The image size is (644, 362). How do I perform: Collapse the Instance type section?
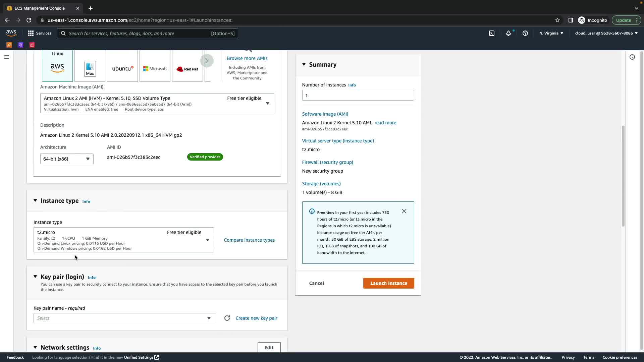[x=35, y=200]
